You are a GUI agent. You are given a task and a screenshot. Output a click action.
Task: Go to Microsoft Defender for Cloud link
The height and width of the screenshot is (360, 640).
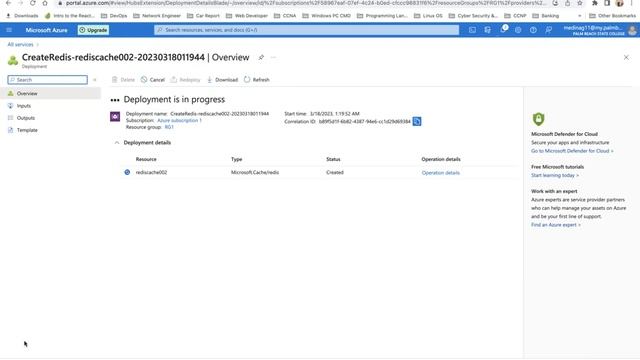pos(572,151)
